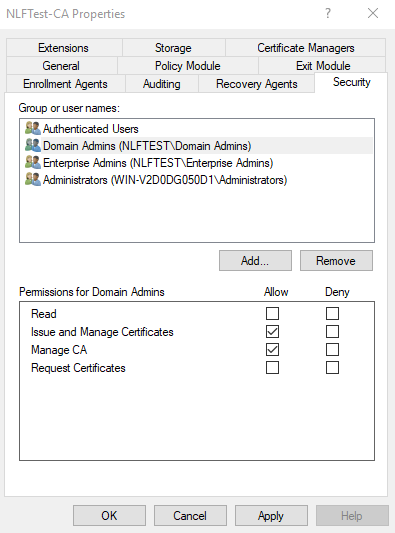Apply the permission changes
The image size is (395, 533).
point(271,516)
